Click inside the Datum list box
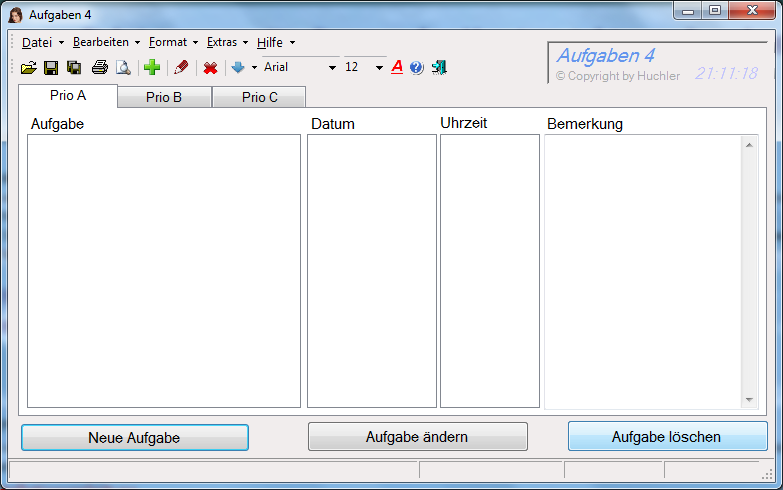783x490 pixels. 372,271
